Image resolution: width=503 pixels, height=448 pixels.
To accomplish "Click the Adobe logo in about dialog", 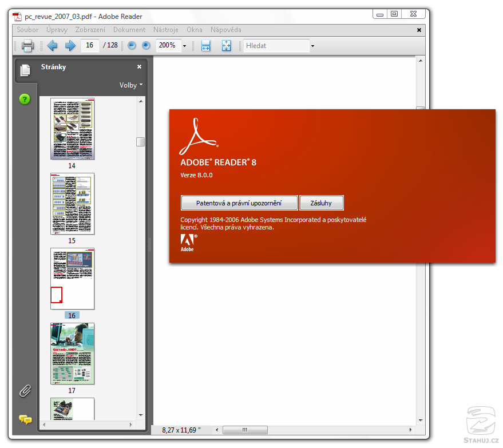I will pyautogui.click(x=189, y=243).
